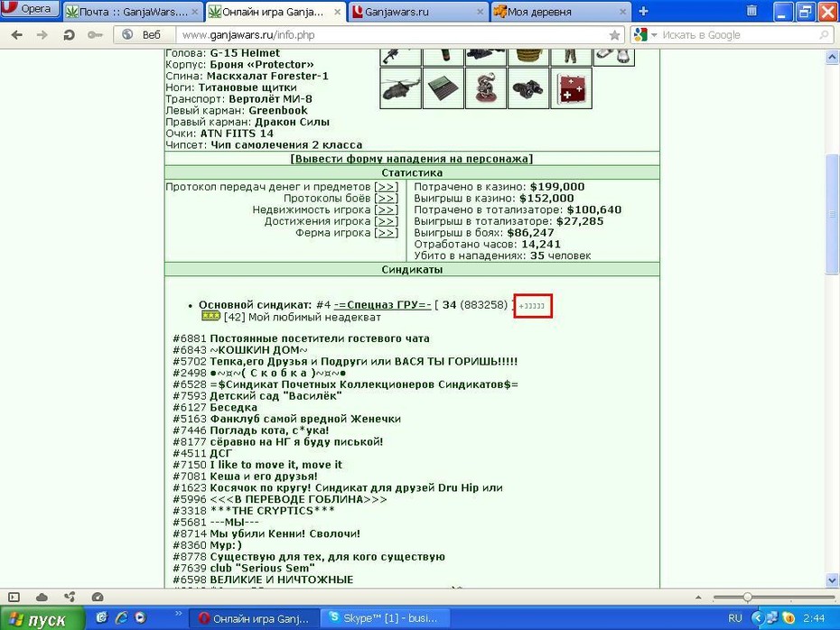Image resolution: width=840 pixels, height=630 pixels.
Task: Click Вывести форму нападения на персонажа link
Action: [412, 159]
